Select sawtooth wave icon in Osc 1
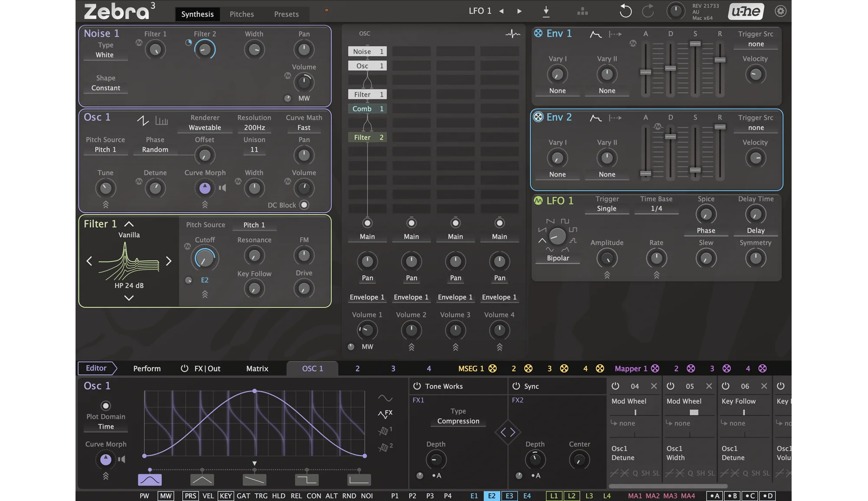 143,120
